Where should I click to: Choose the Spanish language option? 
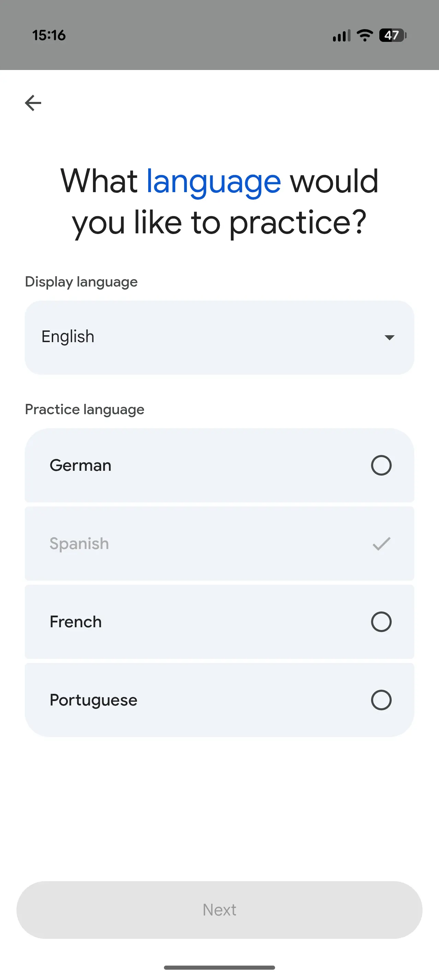pyautogui.click(x=80, y=544)
